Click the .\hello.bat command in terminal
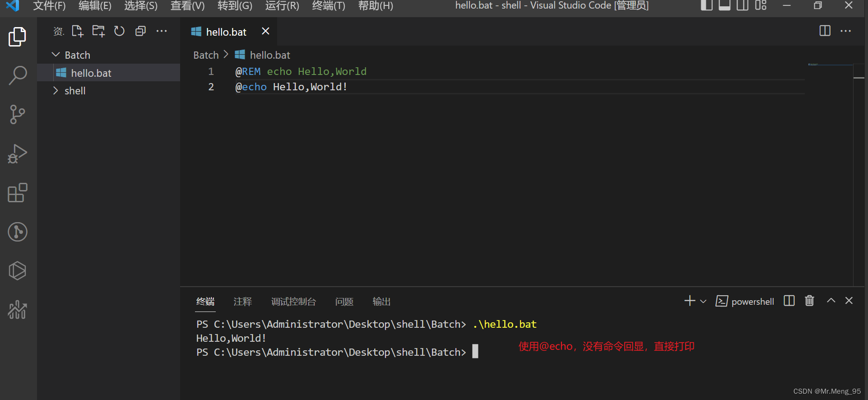868x400 pixels. pos(505,324)
